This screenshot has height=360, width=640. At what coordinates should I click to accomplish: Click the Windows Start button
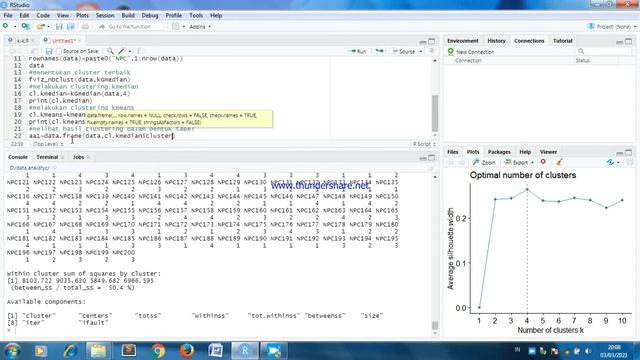click(12, 351)
